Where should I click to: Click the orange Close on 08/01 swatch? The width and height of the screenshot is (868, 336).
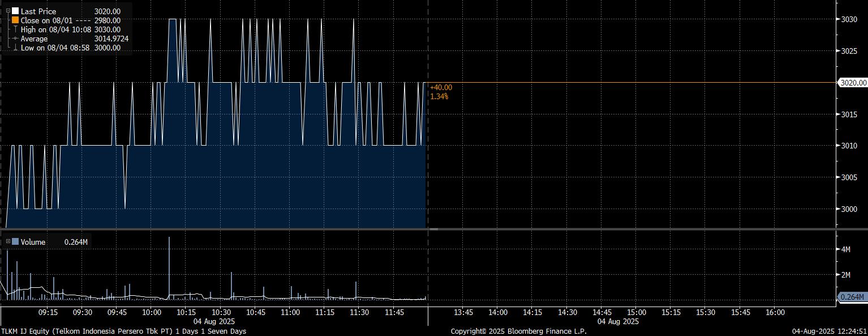coord(15,20)
